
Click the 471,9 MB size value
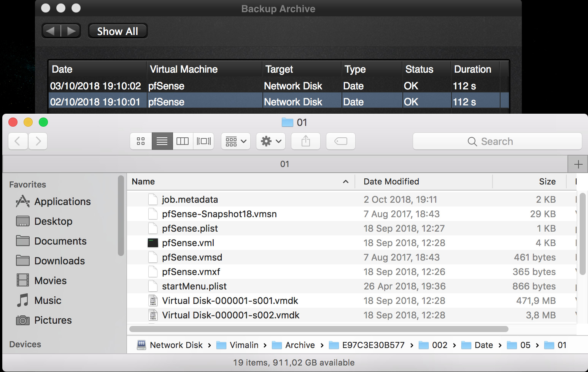coord(536,300)
